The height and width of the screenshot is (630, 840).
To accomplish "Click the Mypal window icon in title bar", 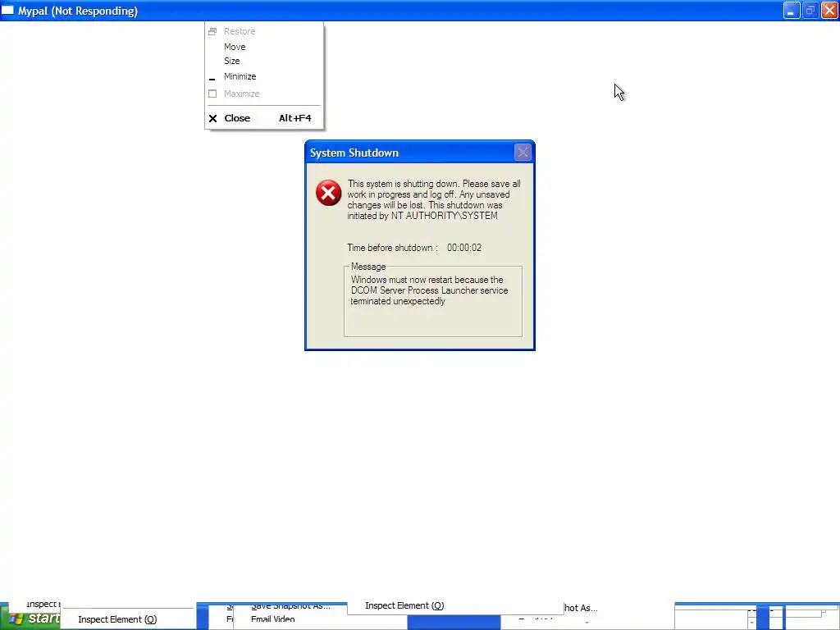I will 7,10.
